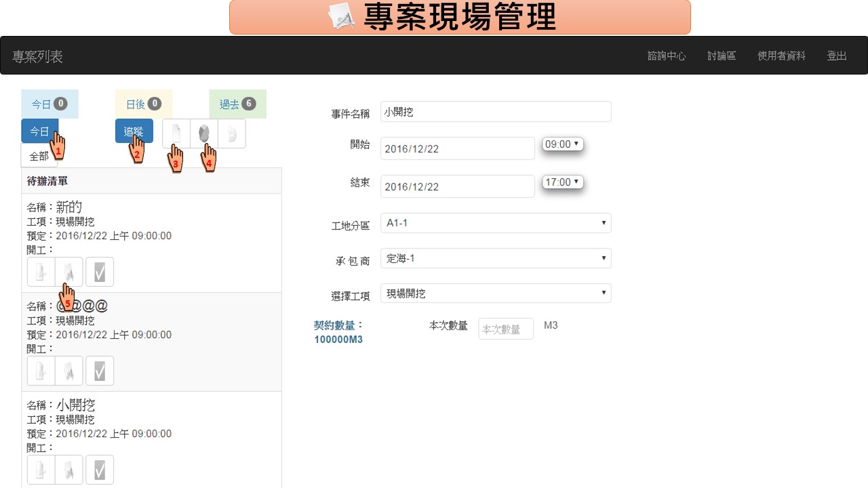
Task: Open the 09:00 start time selector
Action: click(562, 144)
